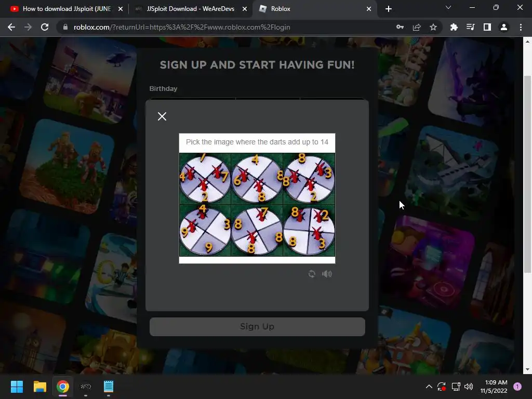The image size is (532, 399).
Task: Reload the Roblox page
Action: point(45,27)
